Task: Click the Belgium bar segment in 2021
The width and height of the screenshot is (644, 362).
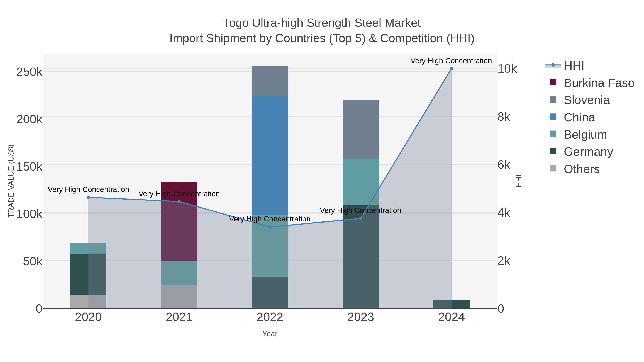Action: tap(179, 273)
